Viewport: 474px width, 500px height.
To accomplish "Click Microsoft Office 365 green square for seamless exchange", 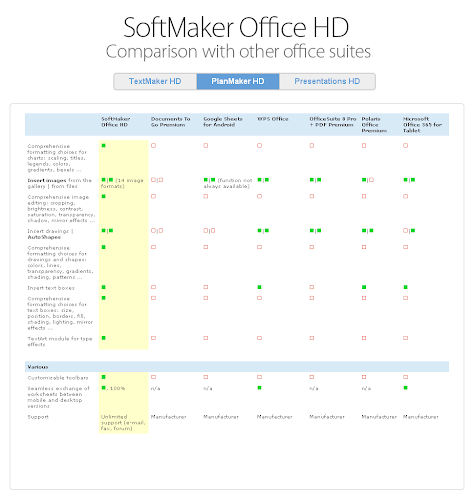I will [405, 388].
